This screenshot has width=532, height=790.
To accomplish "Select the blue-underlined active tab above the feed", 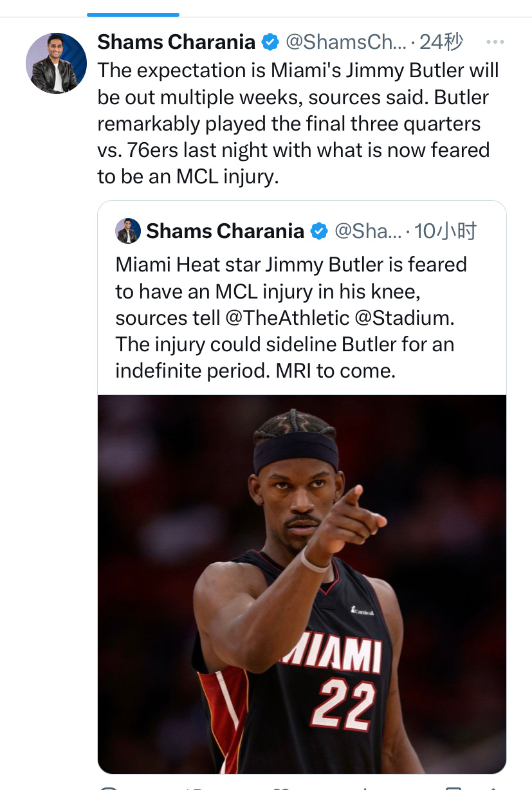I will 133,14.
